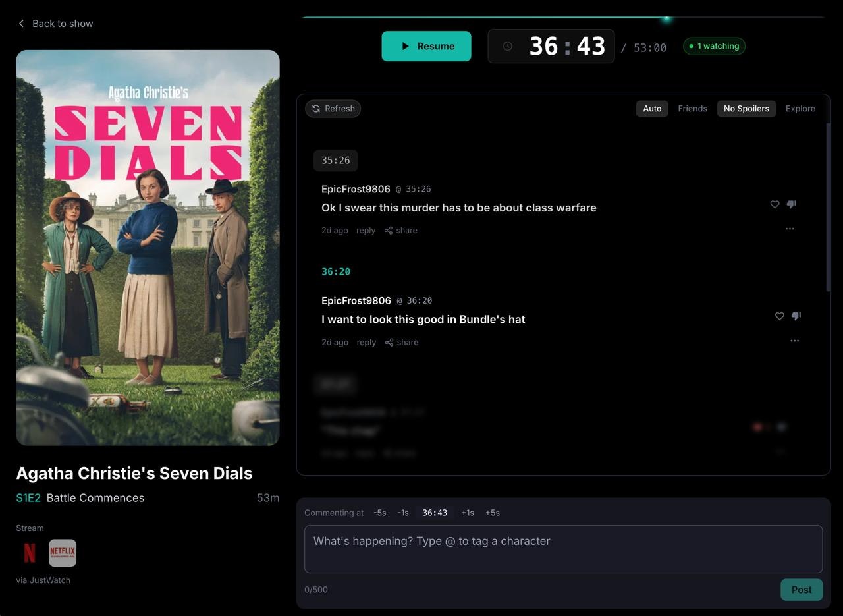Open the Netflix app icon under Stream

[62, 552]
